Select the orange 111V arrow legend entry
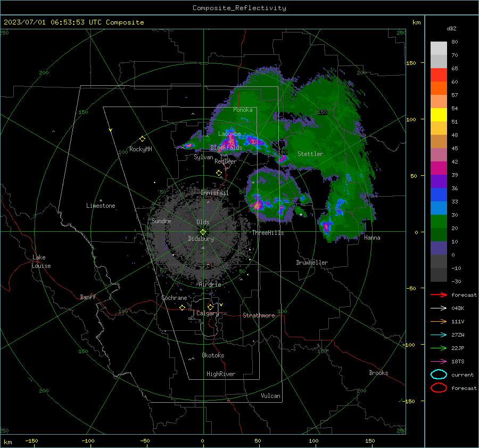This screenshot has height=448, width=479. click(439, 321)
